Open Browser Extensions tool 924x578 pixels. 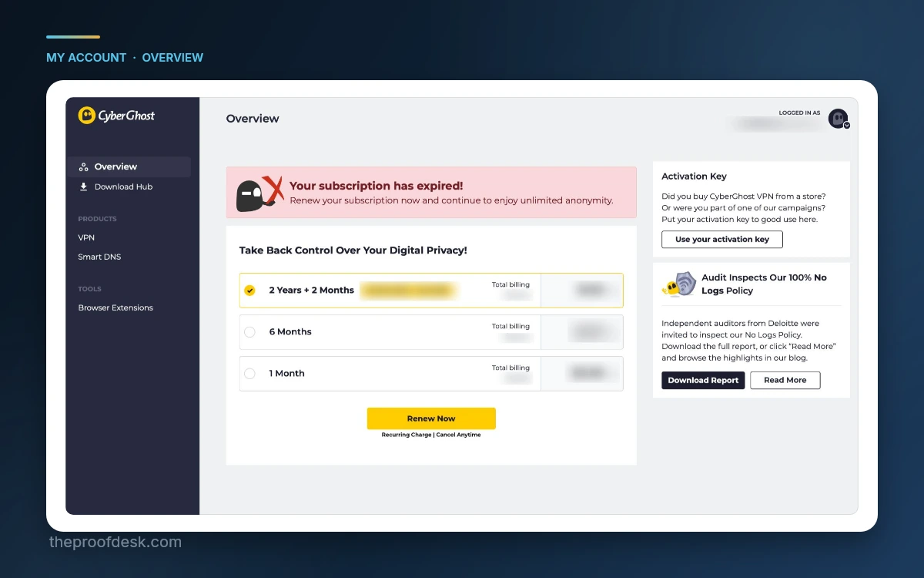pyautogui.click(x=115, y=307)
